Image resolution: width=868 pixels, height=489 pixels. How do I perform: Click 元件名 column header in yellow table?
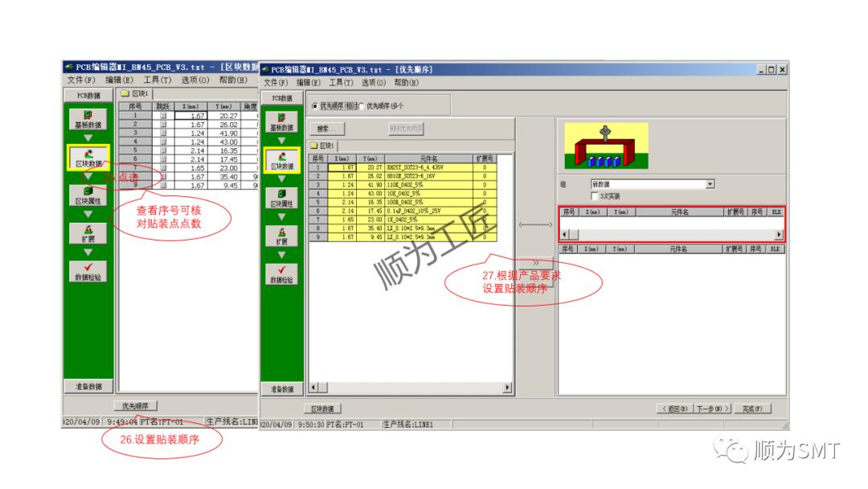pyautogui.click(x=428, y=159)
